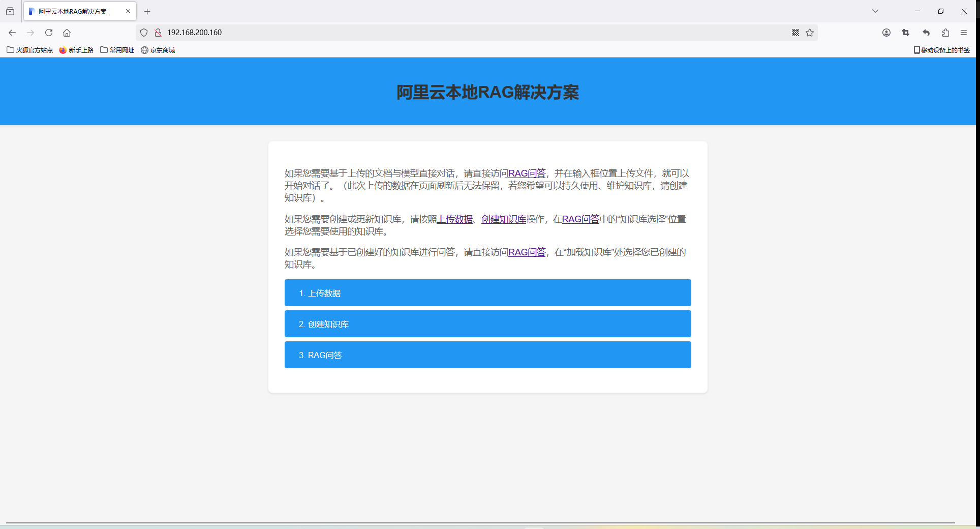Open the extensions puzzle-piece panel
980x529 pixels.
tap(945, 33)
